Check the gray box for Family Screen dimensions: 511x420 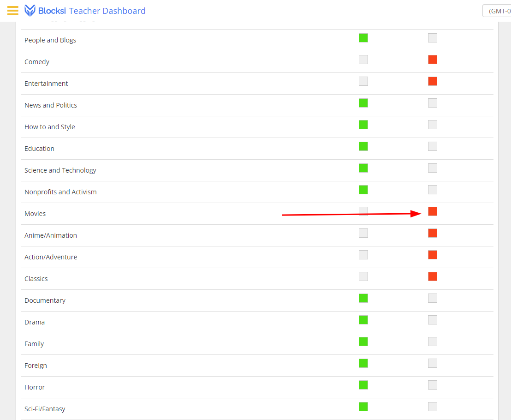pyautogui.click(x=433, y=342)
